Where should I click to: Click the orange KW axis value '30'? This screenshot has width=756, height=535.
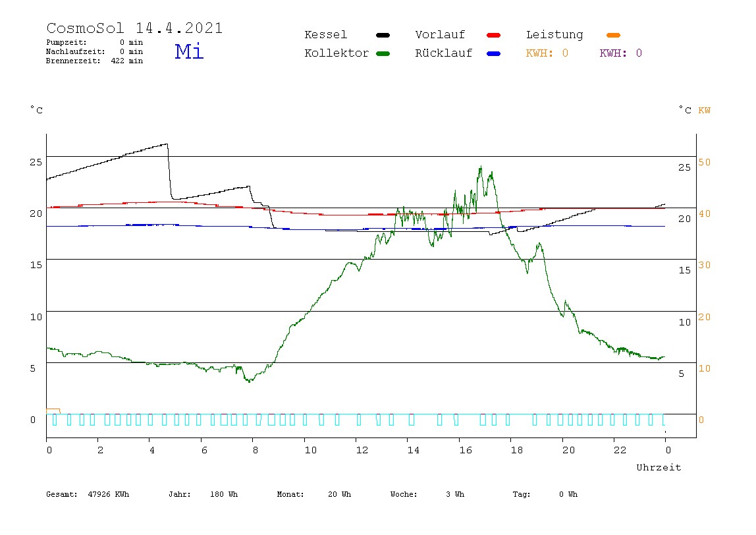[705, 265]
